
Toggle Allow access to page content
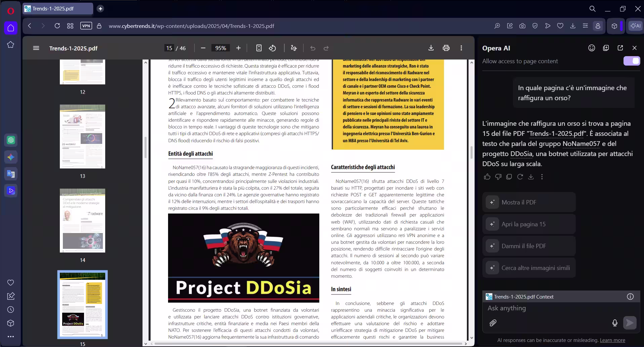(632, 61)
